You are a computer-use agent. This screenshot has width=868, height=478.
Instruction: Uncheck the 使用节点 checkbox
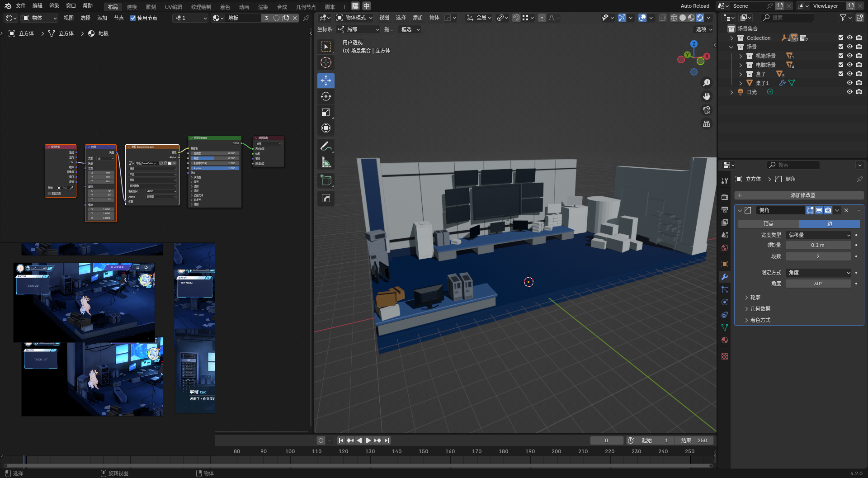click(x=133, y=18)
